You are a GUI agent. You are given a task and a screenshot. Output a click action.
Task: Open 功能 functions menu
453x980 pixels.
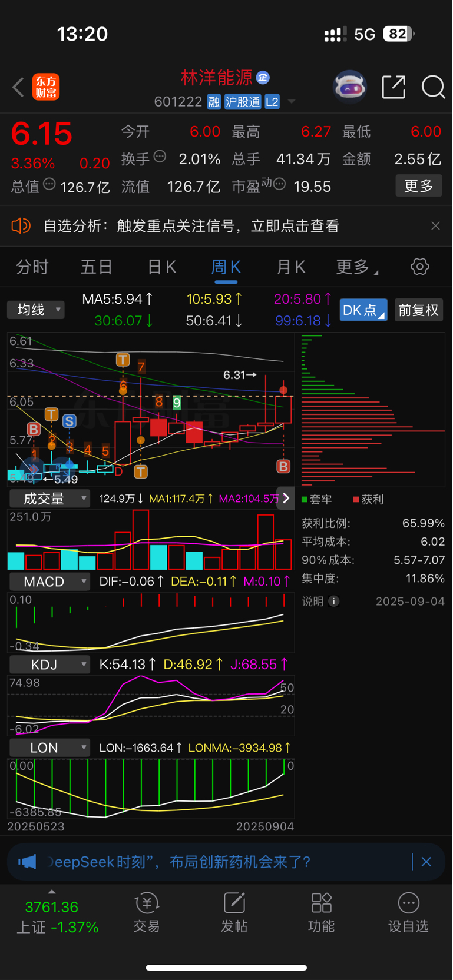pos(321,913)
